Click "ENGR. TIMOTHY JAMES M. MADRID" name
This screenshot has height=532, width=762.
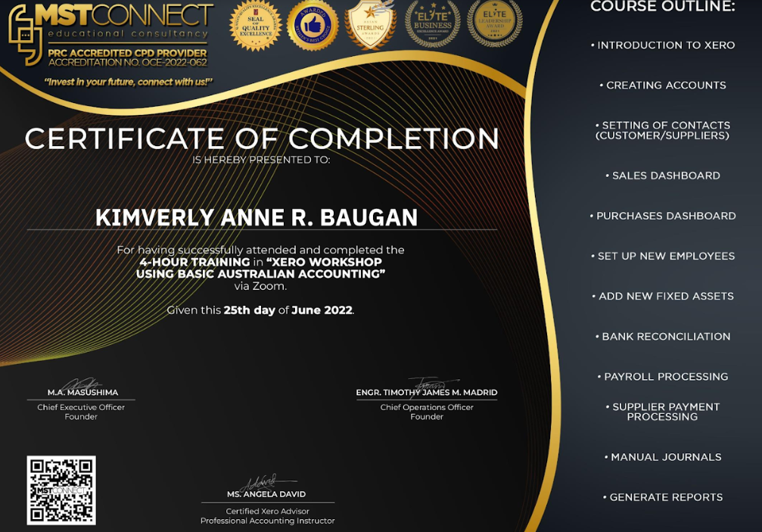427,393
